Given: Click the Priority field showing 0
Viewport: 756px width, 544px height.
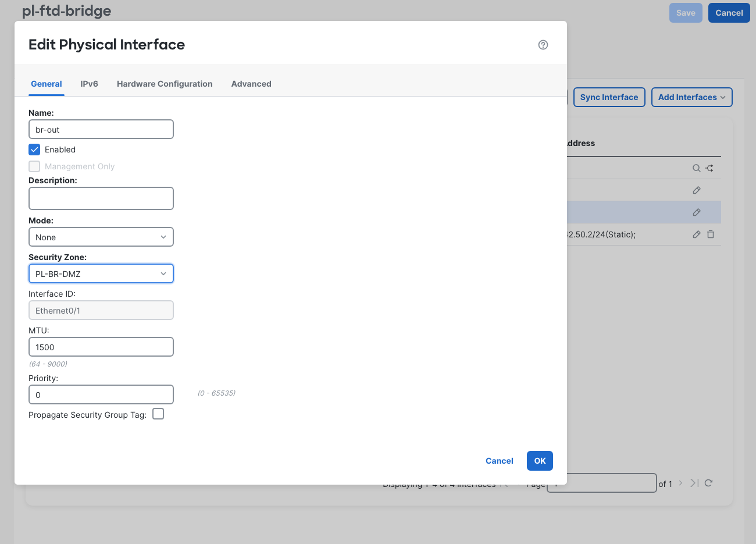Looking at the screenshot, I should (101, 394).
